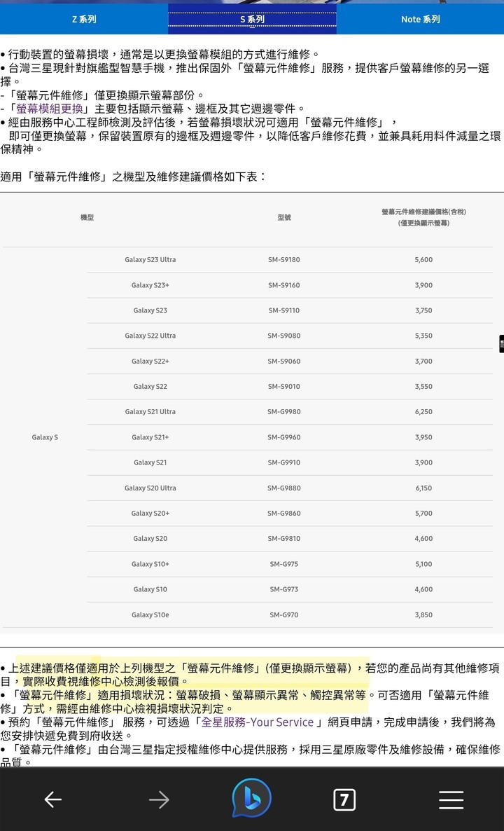Open the browser hamburger menu
The image size is (504, 831).
click(x=451, y=799)
